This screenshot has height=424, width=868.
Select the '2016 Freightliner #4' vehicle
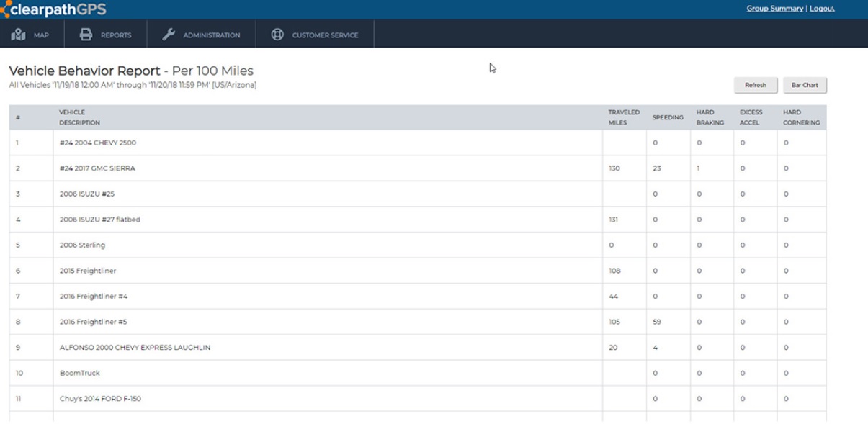94,296
